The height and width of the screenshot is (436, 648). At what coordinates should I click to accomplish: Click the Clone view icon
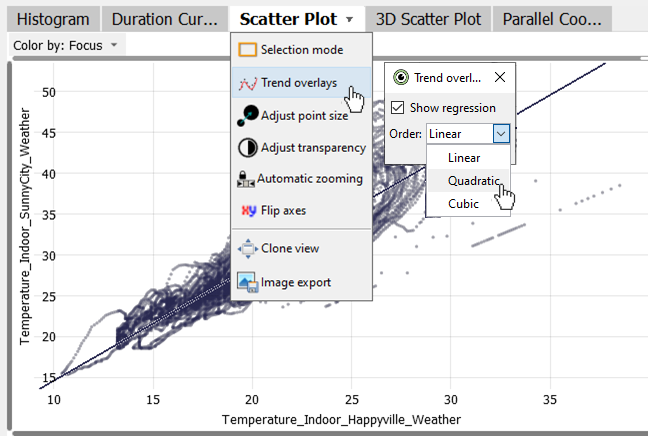point(247,248)
